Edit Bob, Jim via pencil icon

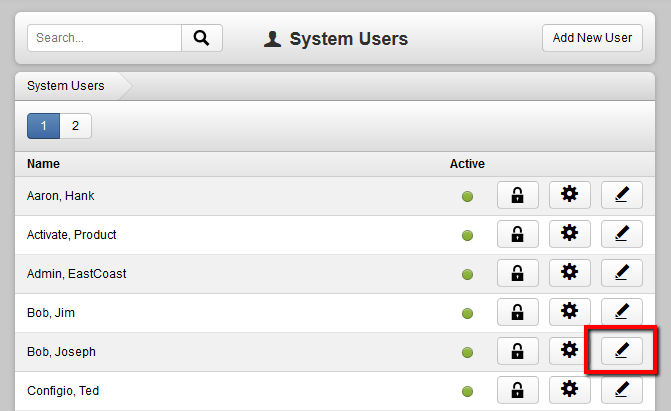coord(622,312)
